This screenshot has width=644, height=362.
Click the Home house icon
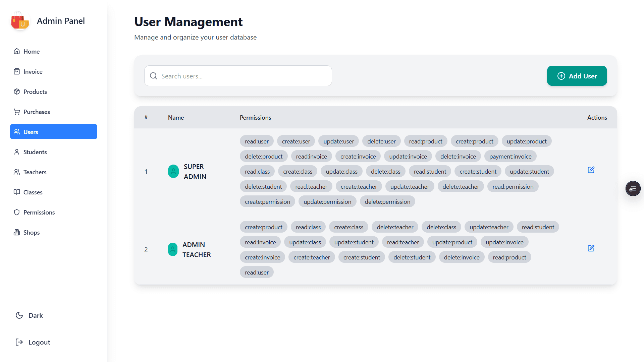17,51
